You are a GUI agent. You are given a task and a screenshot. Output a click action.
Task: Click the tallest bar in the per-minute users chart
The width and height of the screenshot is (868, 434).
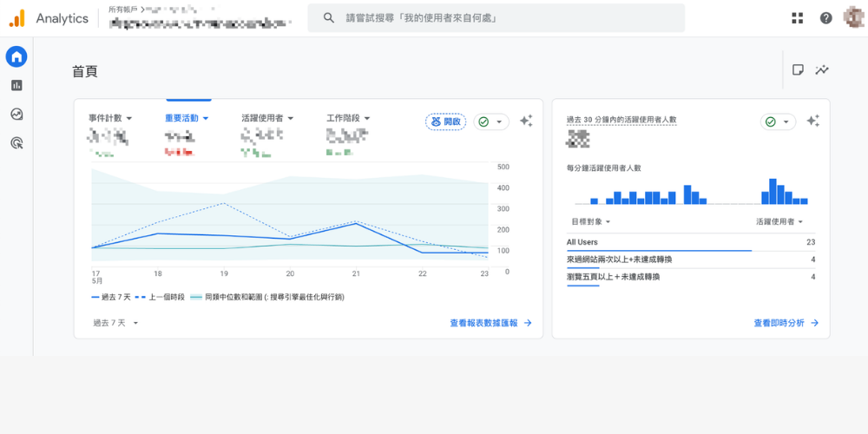tap(773, 192)
